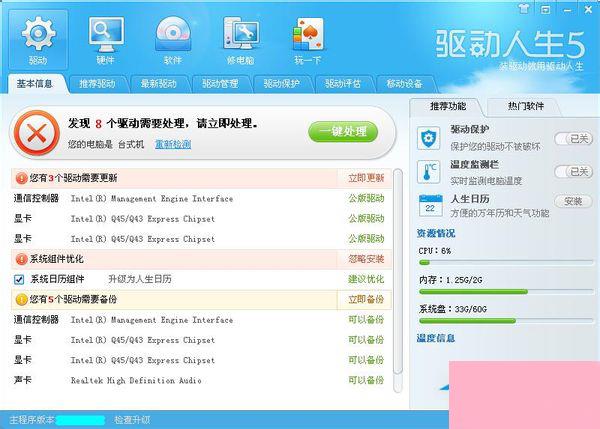The height and width of the screenshot is (429, 600).
Task: Switch to the 最新驱动 tab
Action: 158,84
